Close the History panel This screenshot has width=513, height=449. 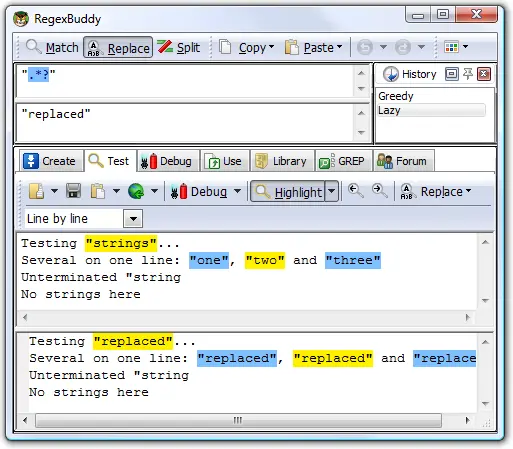pyautogui.click(x=484, y=74)
